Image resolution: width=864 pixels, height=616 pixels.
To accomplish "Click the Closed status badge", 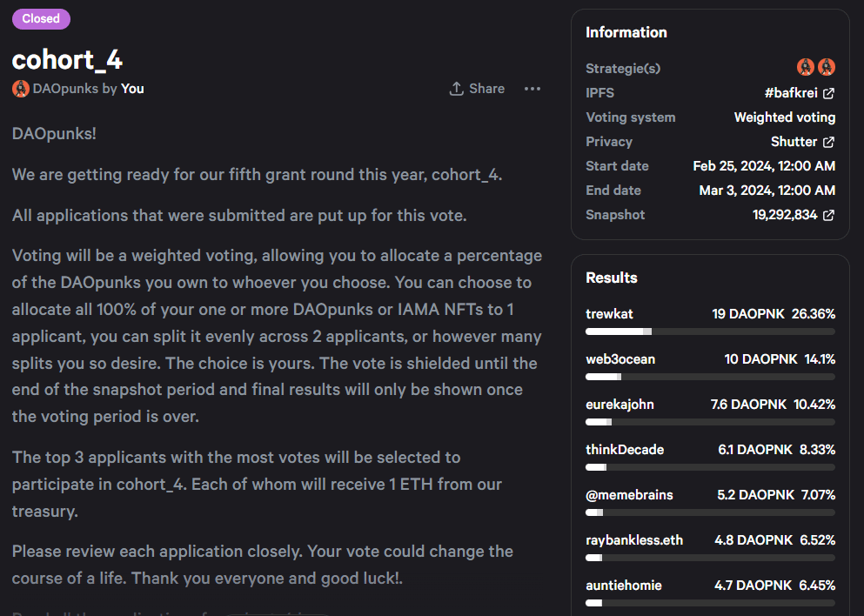I will (41, 19).
